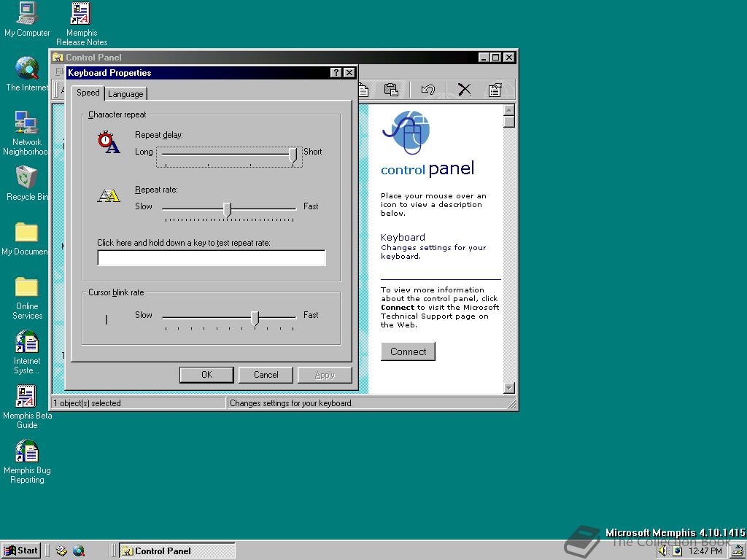Click the 'Repeat rate:' label
Screen dimensions: 747x560
tap(156, 190)
